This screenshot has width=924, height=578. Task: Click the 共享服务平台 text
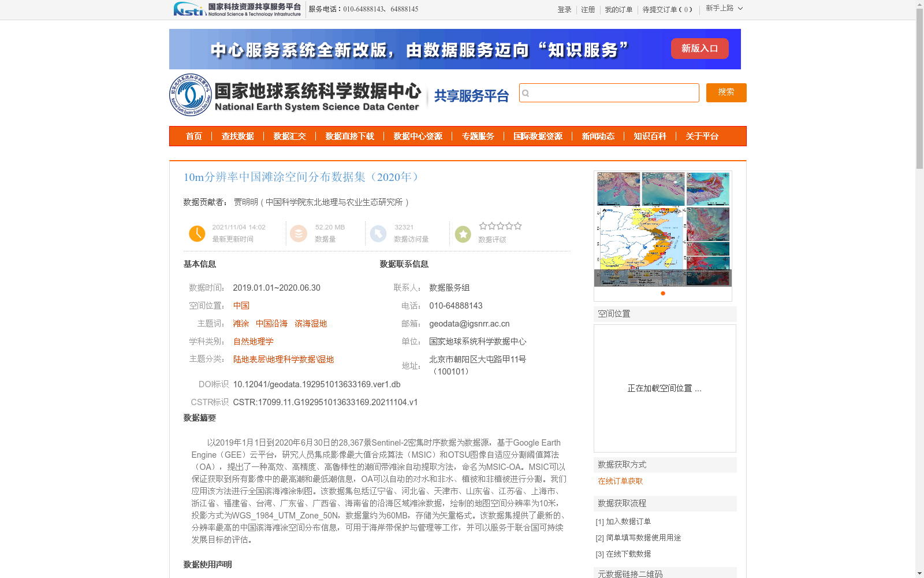click(x=471, y=96)
